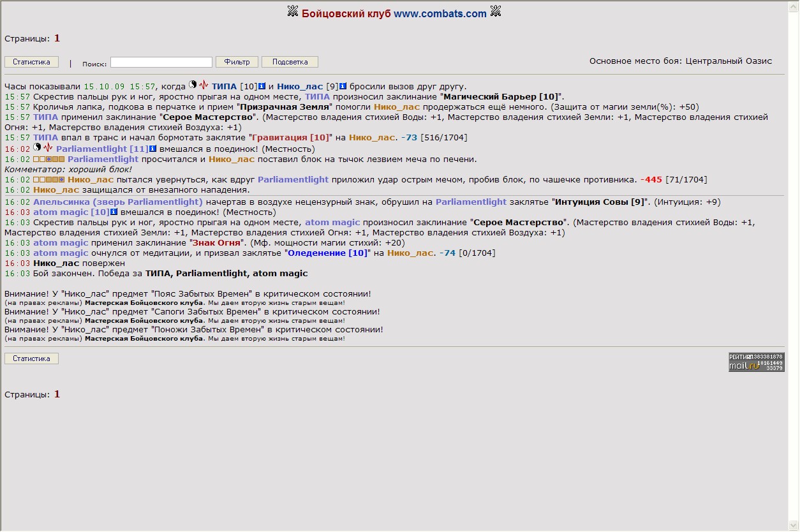Focus the Поиск search field
Viewport: 800px width, 532px height.
(x=161, y=62)
